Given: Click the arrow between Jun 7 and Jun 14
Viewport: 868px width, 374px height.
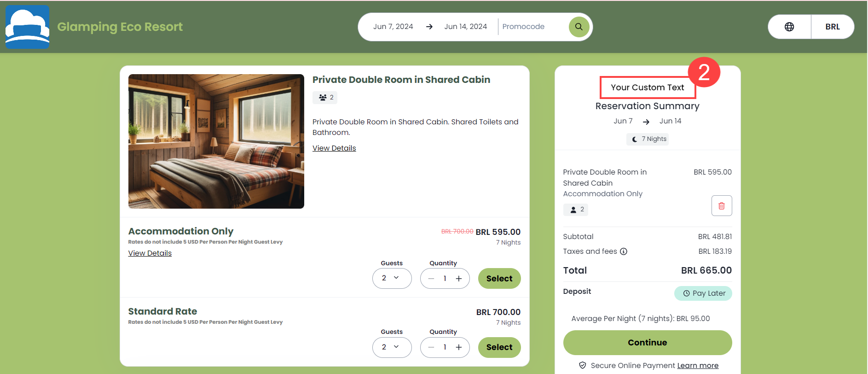Looking at the screenshot, I should pyautogui.click(x=646, y=121).
